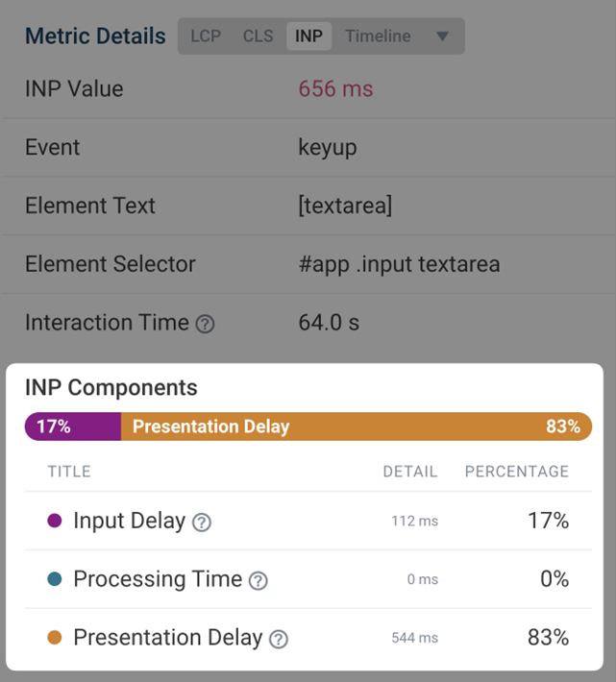Click the purple Input Delay dot
The image size is (616, 682).
click(55, 522)
